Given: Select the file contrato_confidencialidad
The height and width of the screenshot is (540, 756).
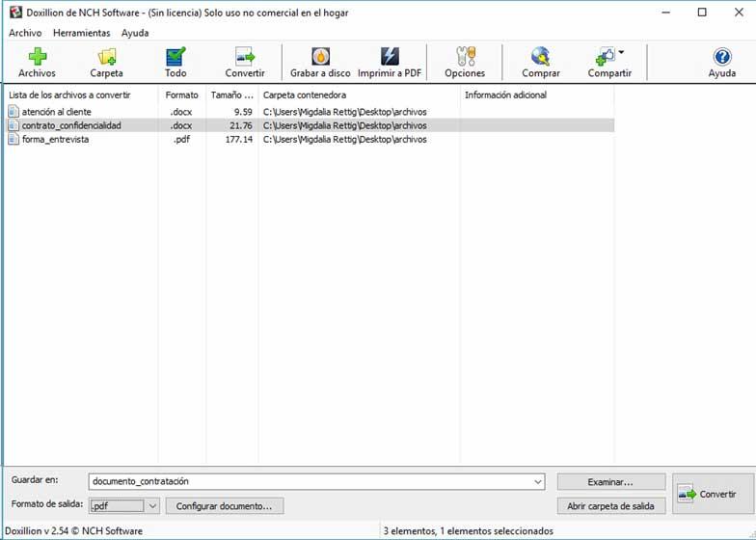Looking at the screenshot, I should click(x=71, y=125).
